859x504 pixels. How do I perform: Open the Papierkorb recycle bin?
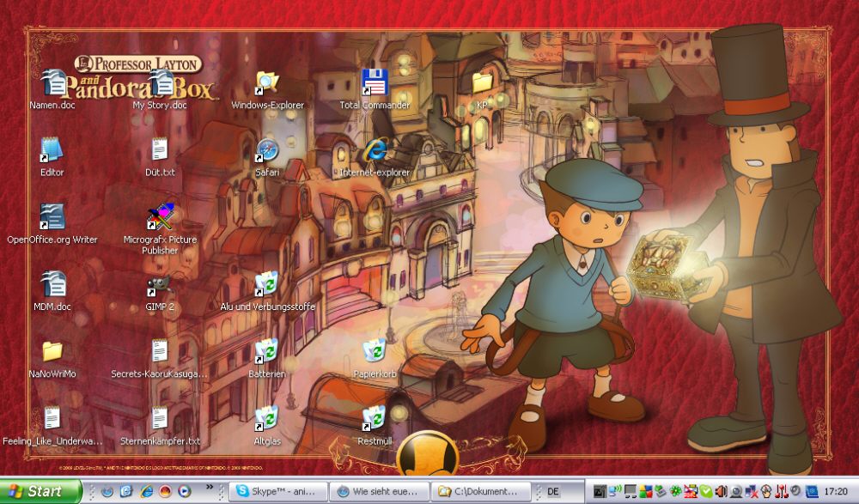point(375,352)
